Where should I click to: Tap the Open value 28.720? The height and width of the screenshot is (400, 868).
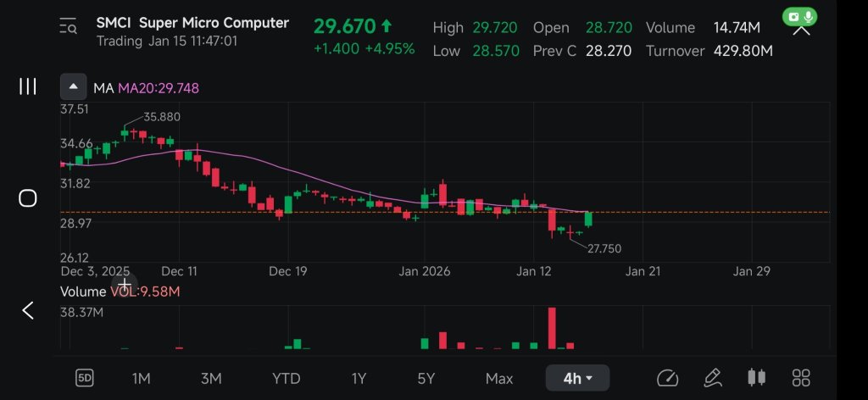pyautogui.click(x=609, y=28)
